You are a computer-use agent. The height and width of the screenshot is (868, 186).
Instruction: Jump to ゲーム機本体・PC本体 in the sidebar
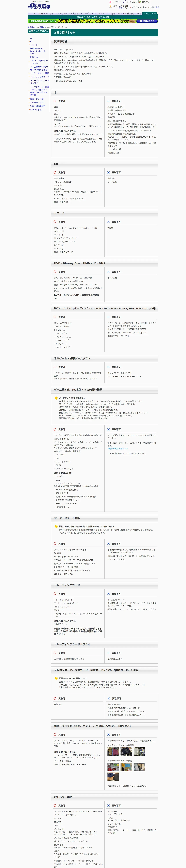[39, 68]
